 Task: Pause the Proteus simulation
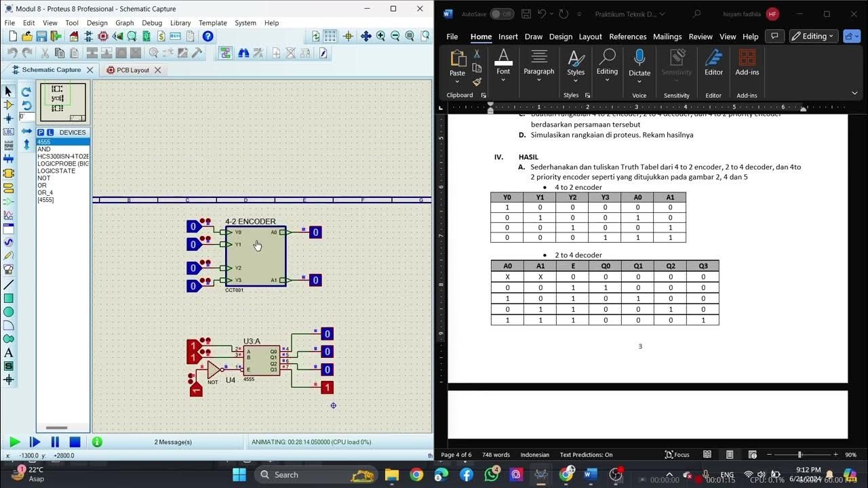[x=55, y=442]
